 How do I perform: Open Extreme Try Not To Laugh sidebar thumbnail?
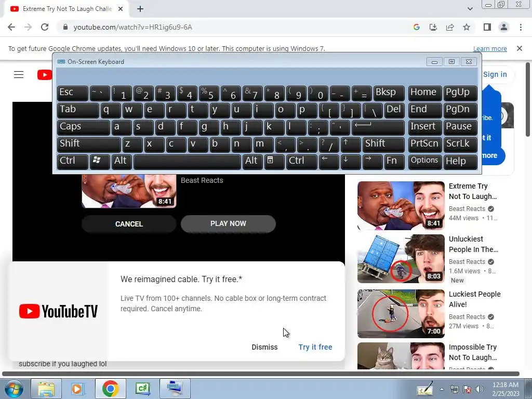coord(401,206)
